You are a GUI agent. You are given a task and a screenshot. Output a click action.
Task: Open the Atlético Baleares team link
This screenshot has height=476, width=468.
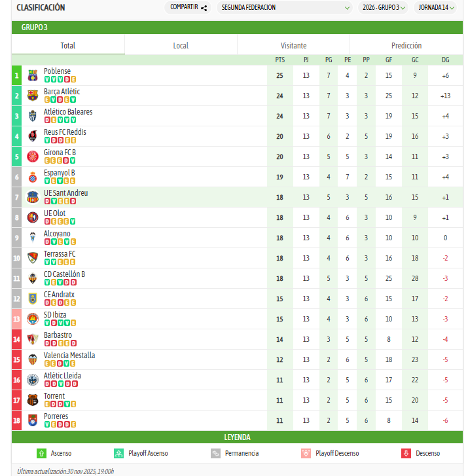(68, 112)
